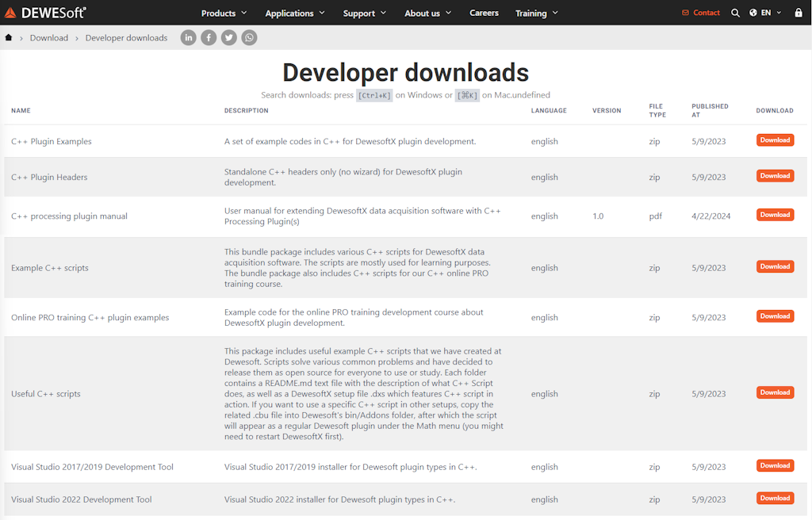Viewport: 812px width, 520px height.
Task: Download C++ processing plugin manual
Action: (x=775, y=215)
